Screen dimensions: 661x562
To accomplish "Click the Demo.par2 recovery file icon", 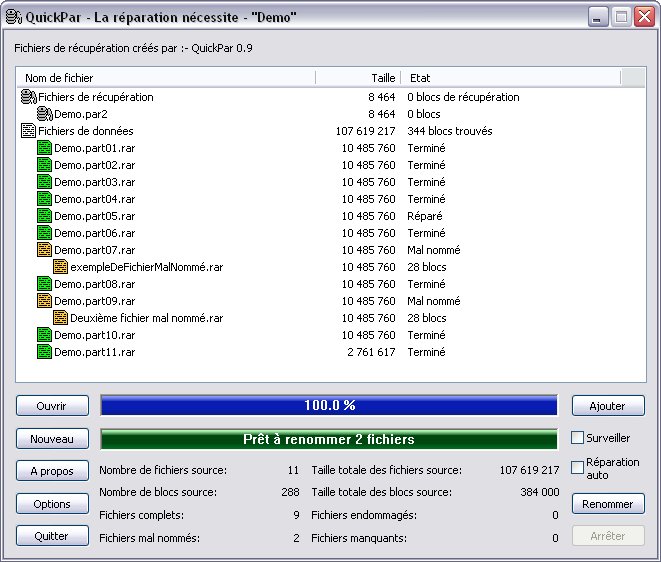I will coord(45,114).
